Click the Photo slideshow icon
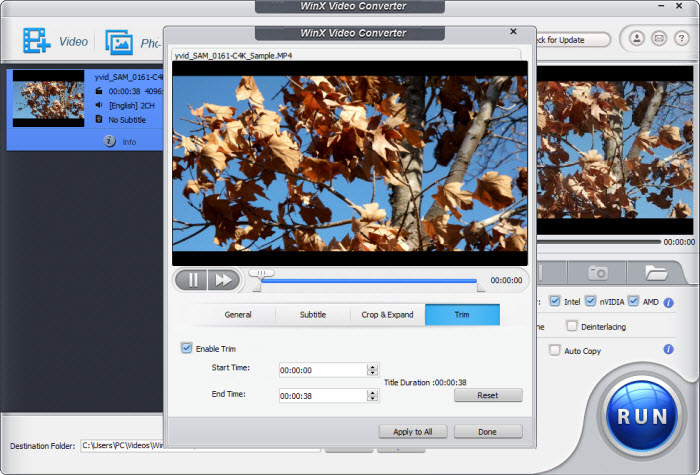The height and width of the screenshot is (475, 700). (119, 42)
